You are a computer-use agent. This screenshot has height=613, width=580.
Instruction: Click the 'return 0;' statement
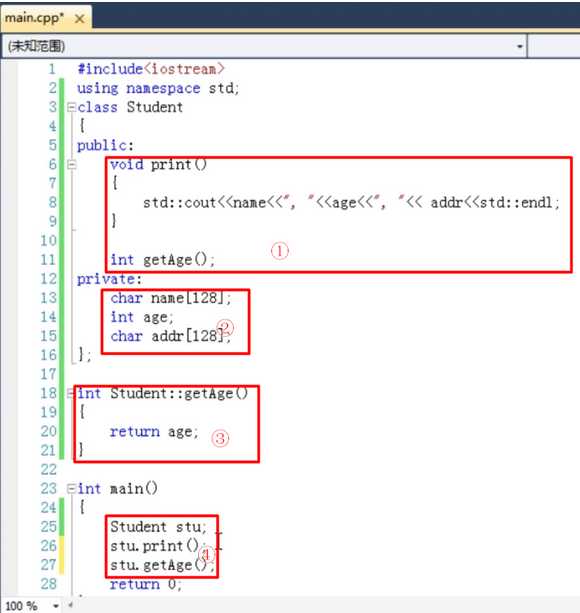click(145, 584)
